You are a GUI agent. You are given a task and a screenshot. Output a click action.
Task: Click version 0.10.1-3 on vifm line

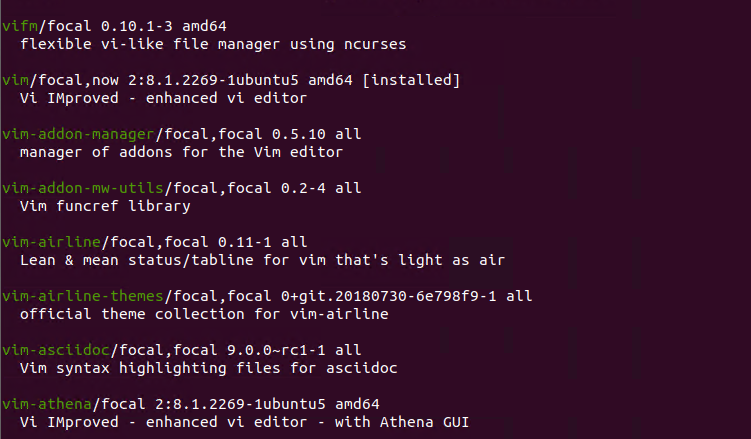137,26
